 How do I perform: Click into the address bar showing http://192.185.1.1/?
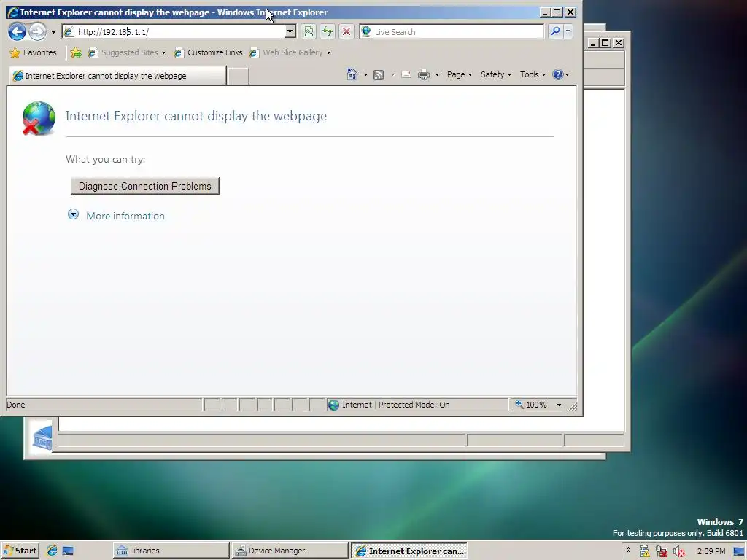(174, 32)
